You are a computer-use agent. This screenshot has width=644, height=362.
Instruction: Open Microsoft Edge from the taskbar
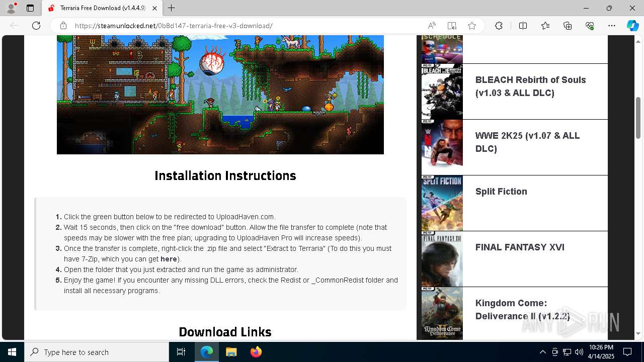pos(207,352)
